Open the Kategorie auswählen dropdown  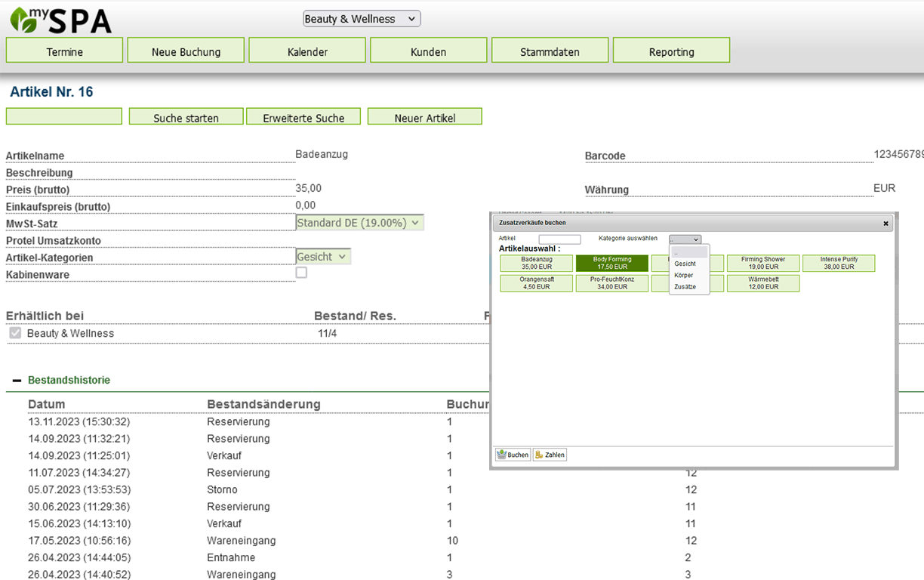point(684,239)
